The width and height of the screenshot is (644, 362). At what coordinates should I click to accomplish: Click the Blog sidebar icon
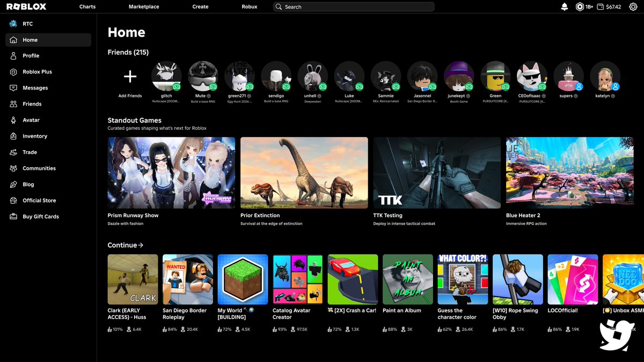click(13, 184)
